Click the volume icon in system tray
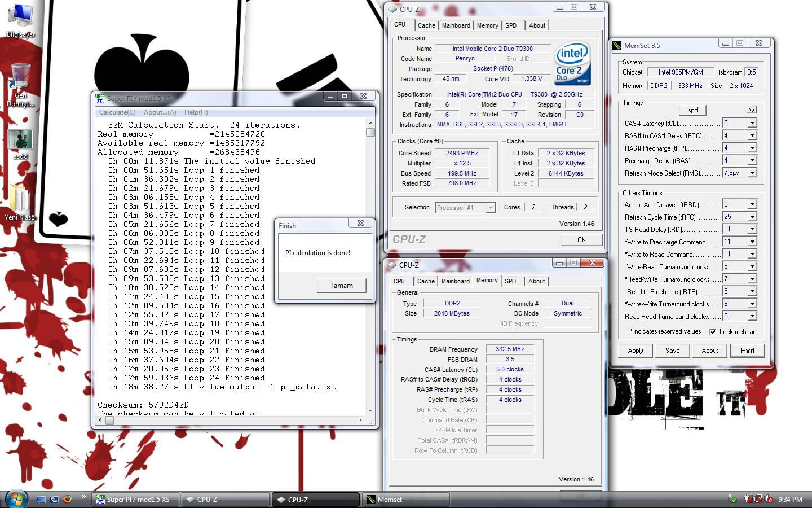812x508 pixels. click(769, 499)
